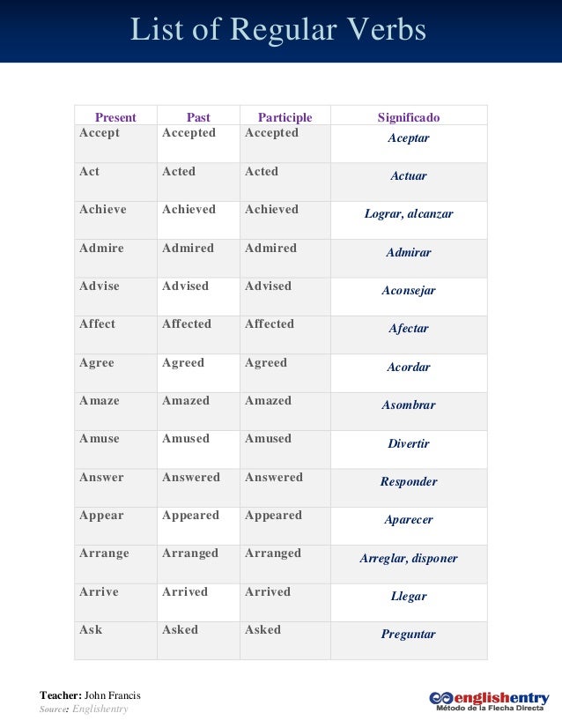Click the word Accept in Present column
Screen dimensions: 562x728
point(100,133)
